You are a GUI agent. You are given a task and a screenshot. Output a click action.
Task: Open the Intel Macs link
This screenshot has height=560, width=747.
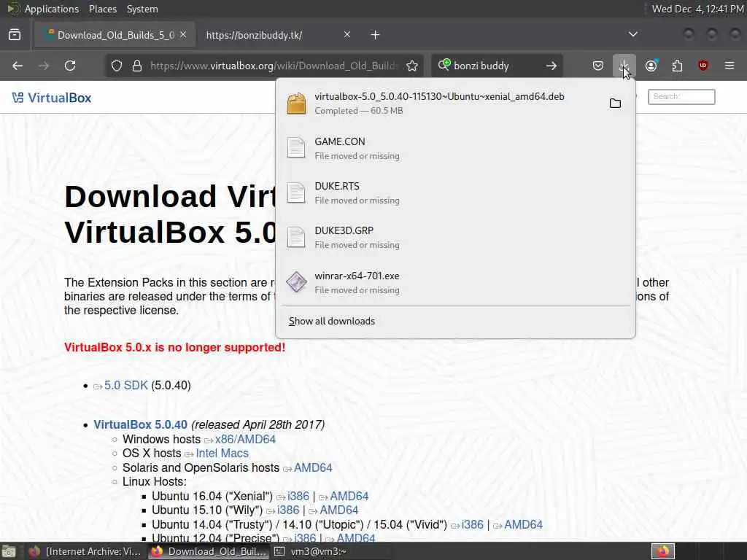222,453
